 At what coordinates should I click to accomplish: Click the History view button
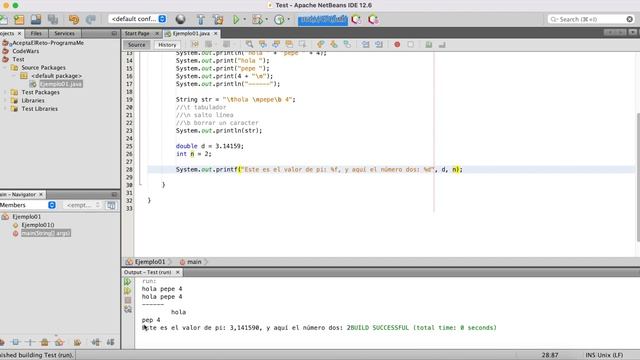tap(167, 45)
